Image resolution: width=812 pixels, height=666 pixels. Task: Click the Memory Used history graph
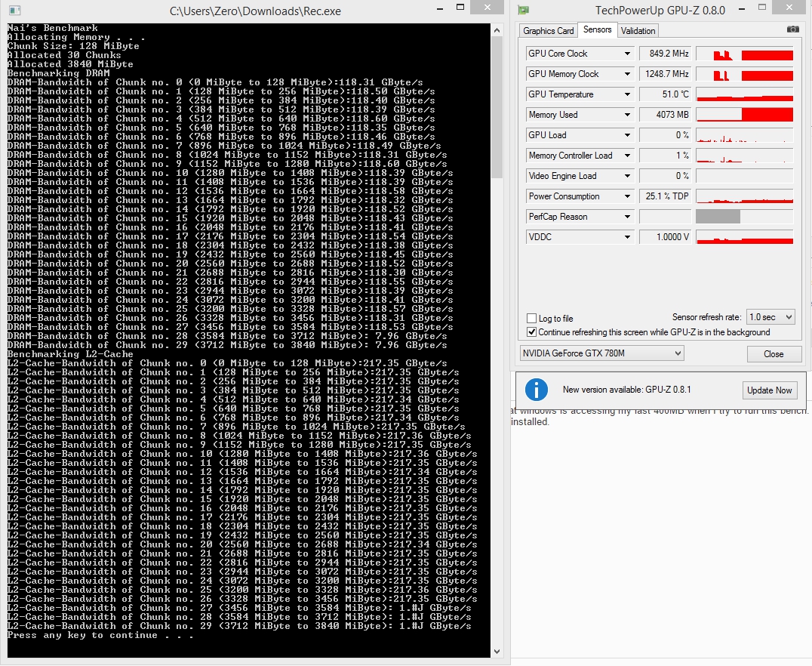pos(744,115)
